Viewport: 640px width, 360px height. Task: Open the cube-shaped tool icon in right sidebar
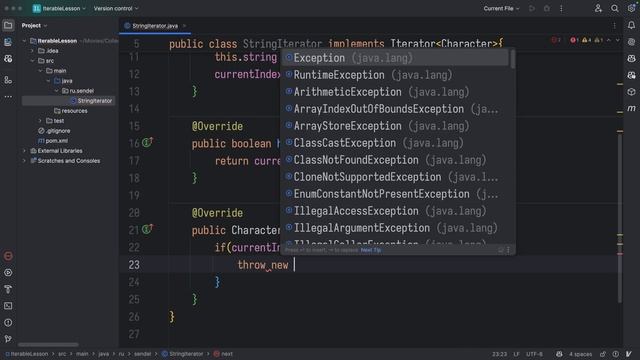(x=631, y=92)
